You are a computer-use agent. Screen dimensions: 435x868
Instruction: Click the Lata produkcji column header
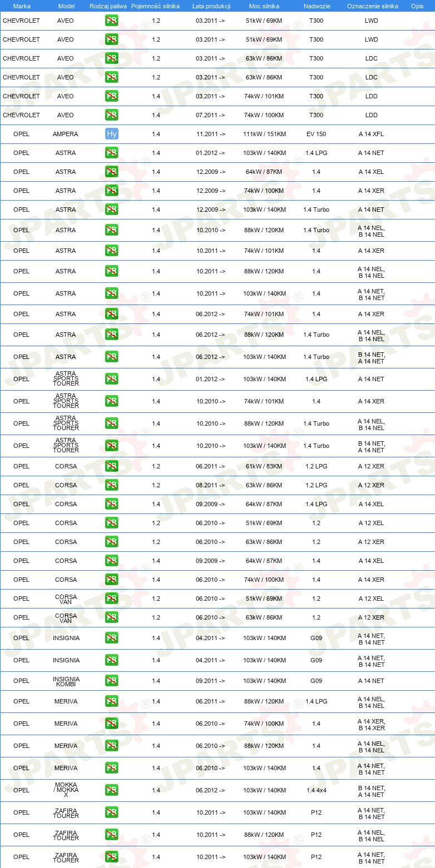point(211,6)
